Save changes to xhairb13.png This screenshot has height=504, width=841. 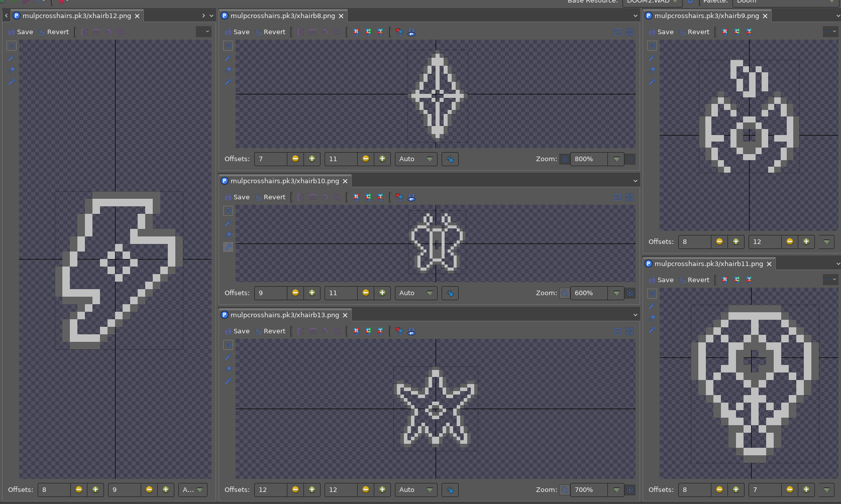point(237,331)
